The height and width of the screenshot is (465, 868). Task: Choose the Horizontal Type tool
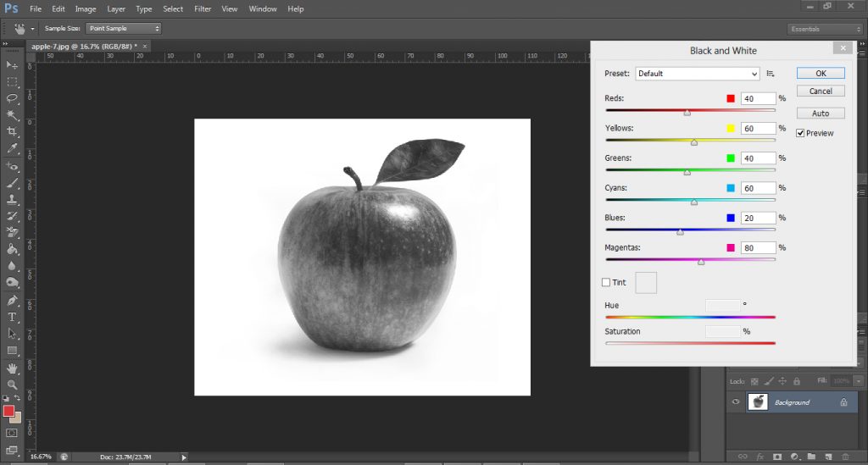coord(12,317)
